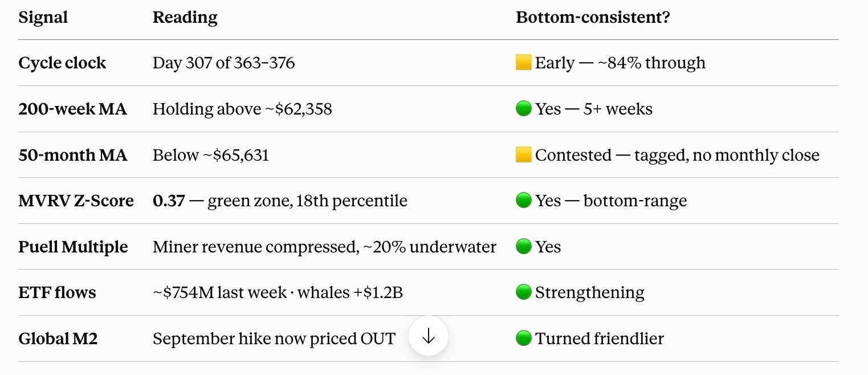Click the Holding above ~$62,358 reading
Viewport: 868px width, 375px height.
(242, 108)
